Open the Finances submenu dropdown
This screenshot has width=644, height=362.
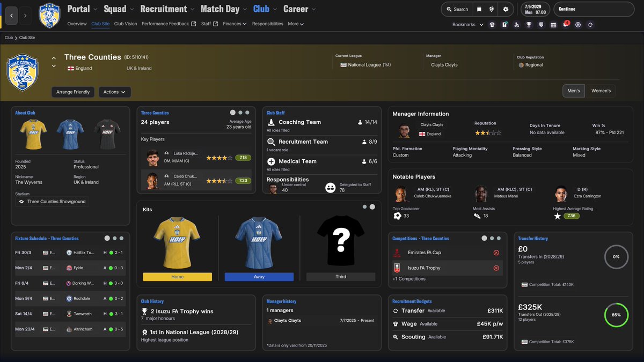coord(235,24)
